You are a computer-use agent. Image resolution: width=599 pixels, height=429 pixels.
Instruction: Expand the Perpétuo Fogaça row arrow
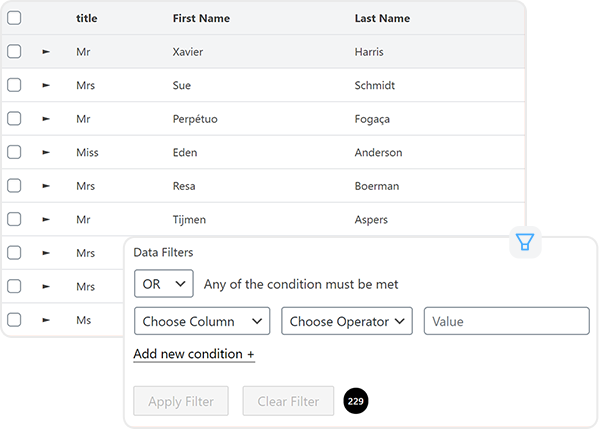(x=46, y=119)
